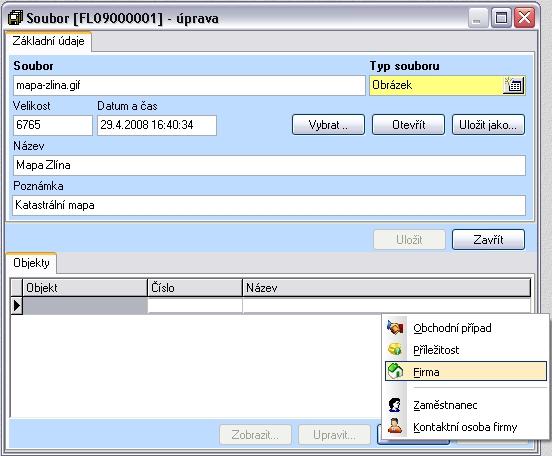Click the Soubor window title icon
Screen dimensions: 552x456
[15, 18]
